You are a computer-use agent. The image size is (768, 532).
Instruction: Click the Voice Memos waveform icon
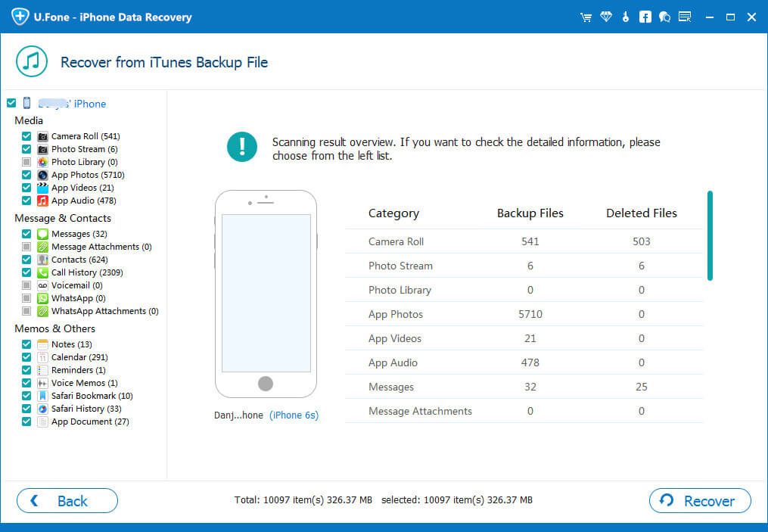tap(42, 383)
